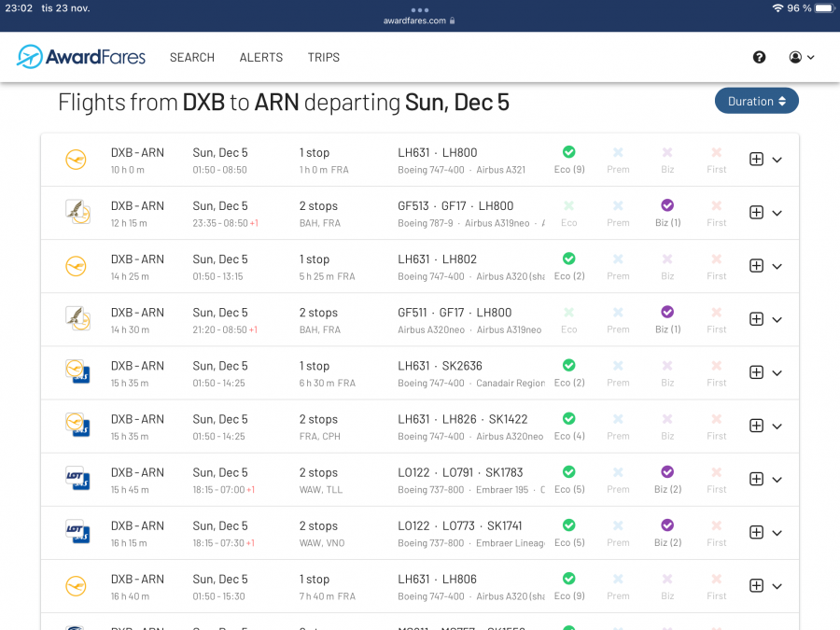Open the user account menu
The width and height of the screenshot is (840, 630).
(x=801, y=57)
